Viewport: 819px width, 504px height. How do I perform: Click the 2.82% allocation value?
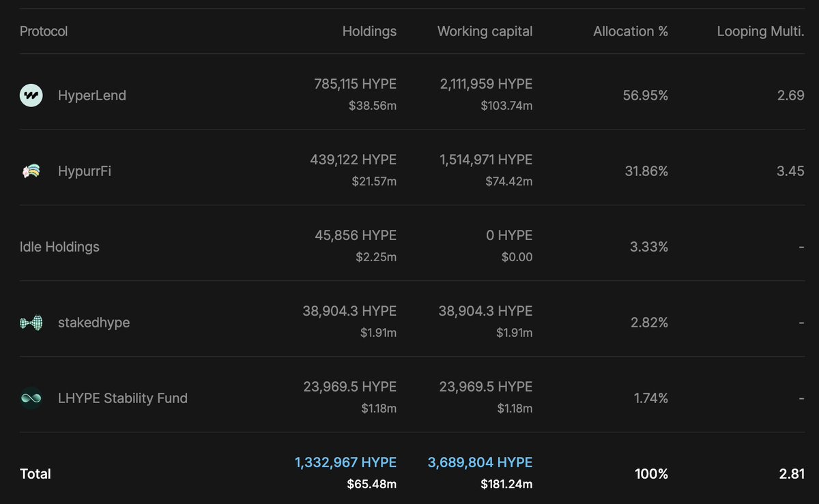pyautogui.click(x=649, y=323)
